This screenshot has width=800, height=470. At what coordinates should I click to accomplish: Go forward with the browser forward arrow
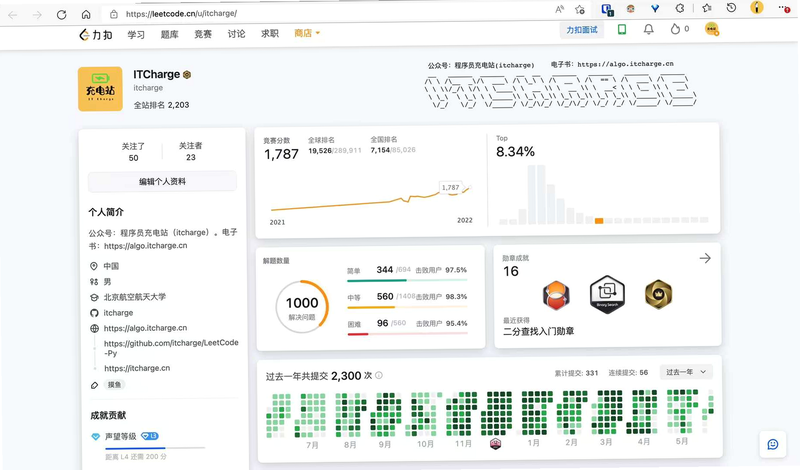tap(37, 15)
